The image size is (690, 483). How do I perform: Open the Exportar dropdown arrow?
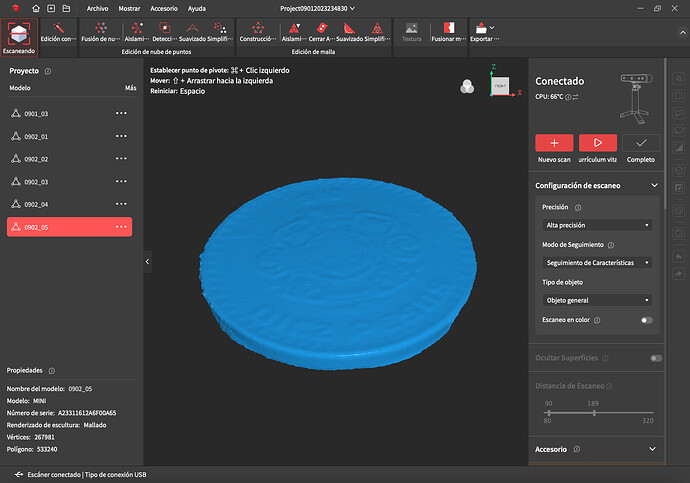pyautogui.click(x=492, y=27)
